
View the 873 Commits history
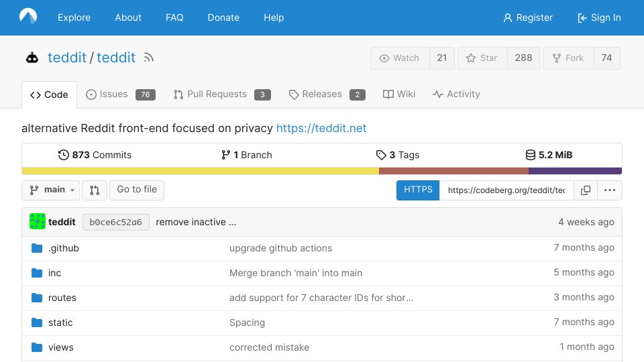pos(95,155)
